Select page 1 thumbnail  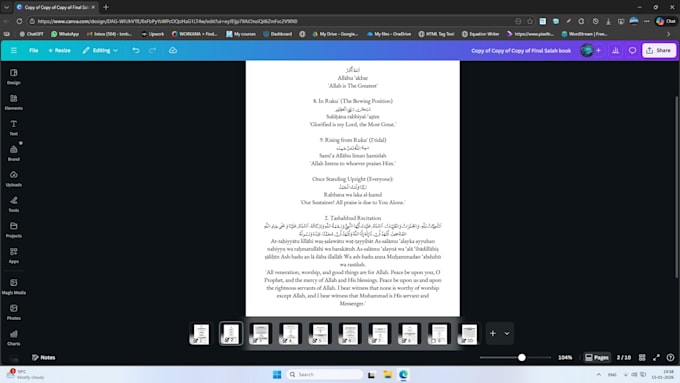point(201,334)
